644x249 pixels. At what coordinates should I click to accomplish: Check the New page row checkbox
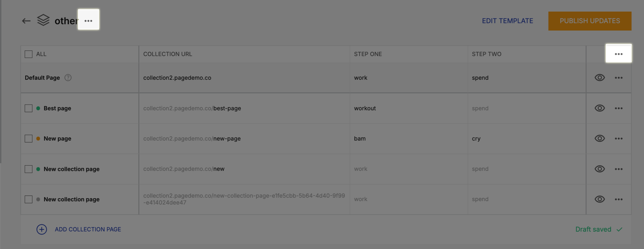(x=29, y=139)
